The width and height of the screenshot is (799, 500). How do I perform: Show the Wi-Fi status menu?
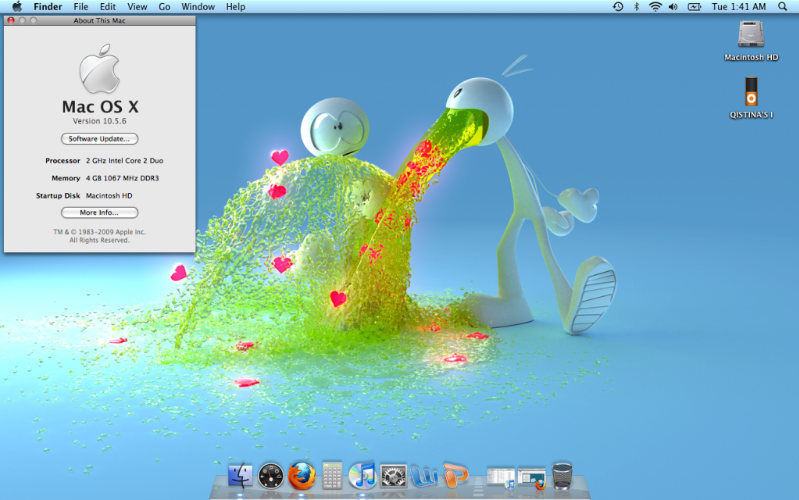click(x=655, y=7)
